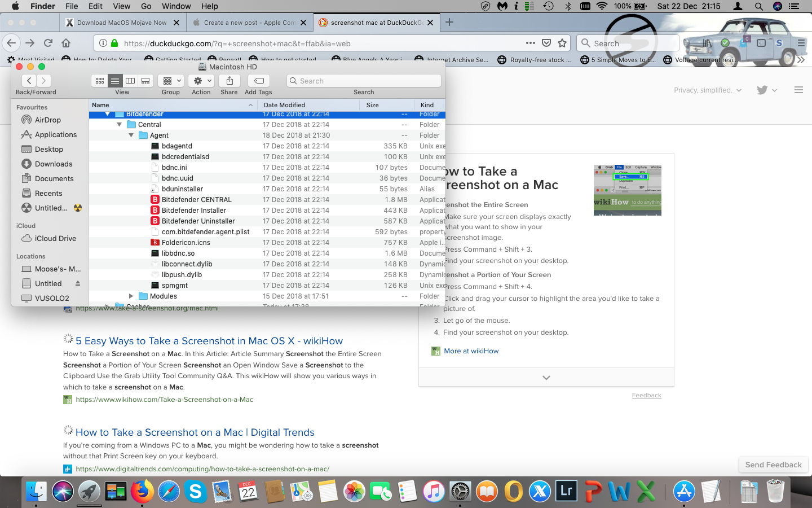Reload the DuckDuckGo page in the browser
The height and width of the screenshot is (508, 812).
pos(48,43)
